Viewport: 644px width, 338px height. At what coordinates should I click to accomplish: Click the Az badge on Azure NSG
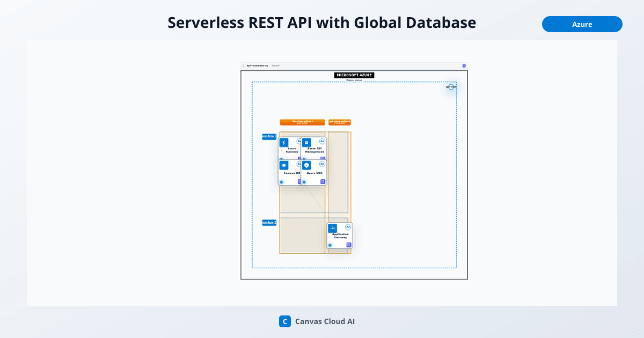click(x=322, y=164)
